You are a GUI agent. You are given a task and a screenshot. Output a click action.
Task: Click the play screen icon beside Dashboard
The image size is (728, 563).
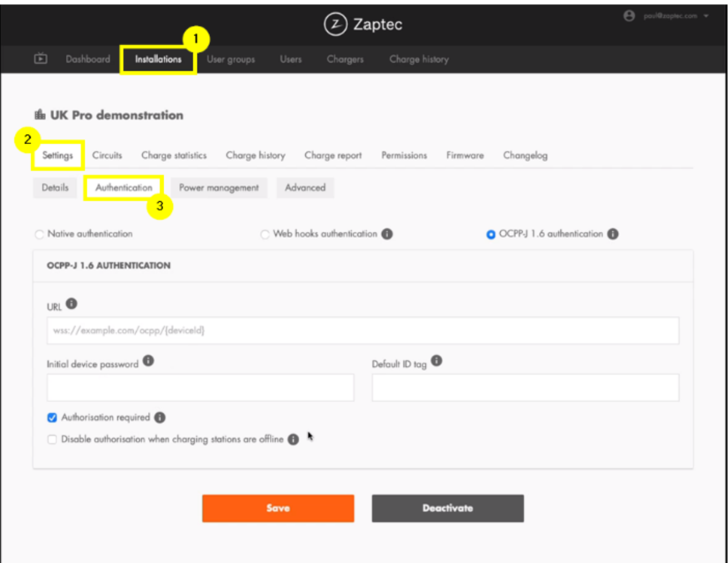point(41,58)
